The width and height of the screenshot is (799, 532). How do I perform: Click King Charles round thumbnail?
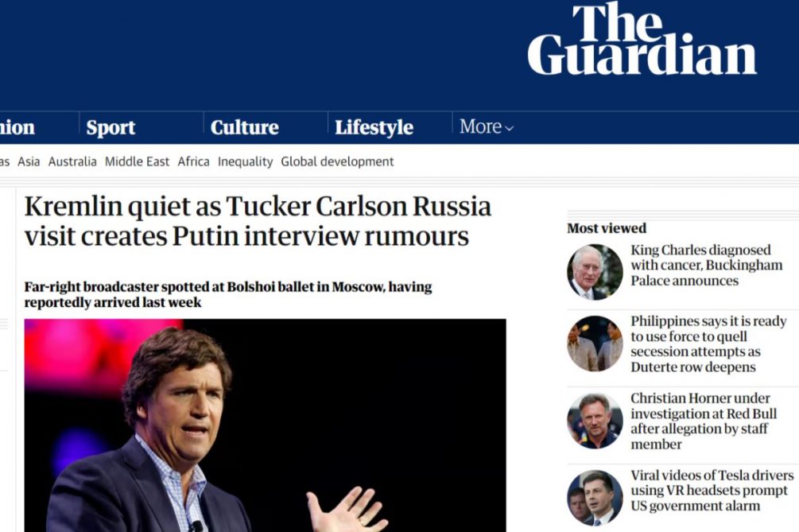pyautogui.click(x=595, y=272)
